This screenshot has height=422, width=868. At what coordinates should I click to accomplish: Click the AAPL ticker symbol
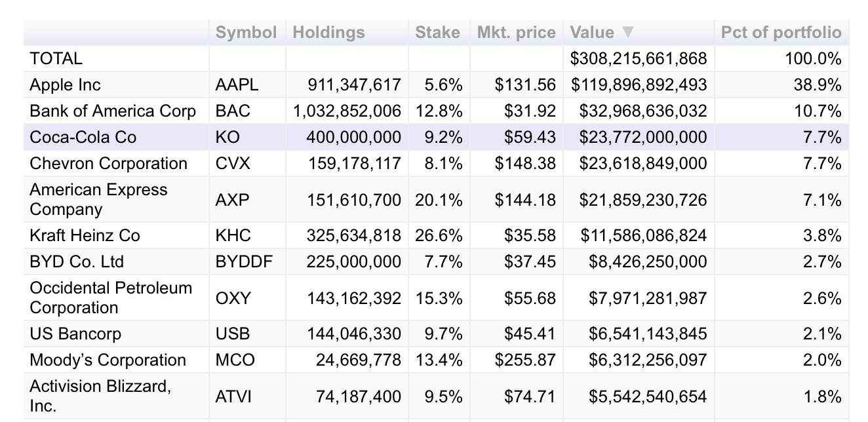tap(237, 85)
